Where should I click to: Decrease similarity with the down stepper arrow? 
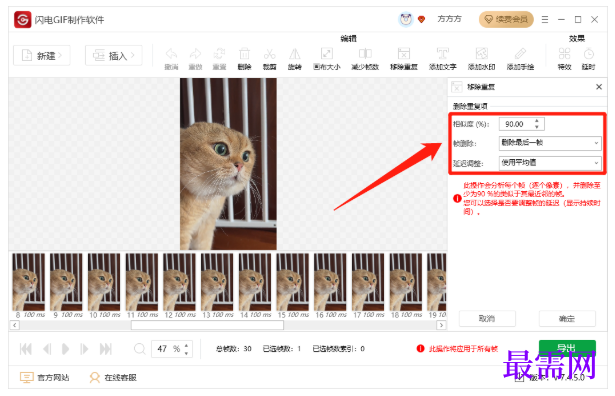tap(537, 127)
